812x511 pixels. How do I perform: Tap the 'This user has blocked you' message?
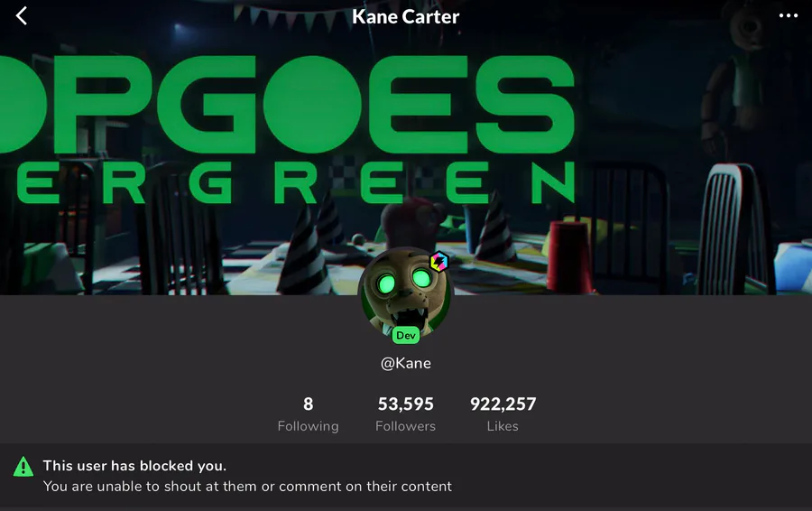point(134,465)
